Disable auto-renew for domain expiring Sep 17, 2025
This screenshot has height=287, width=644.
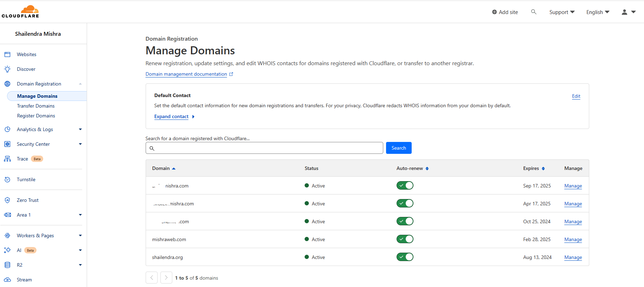405,185
